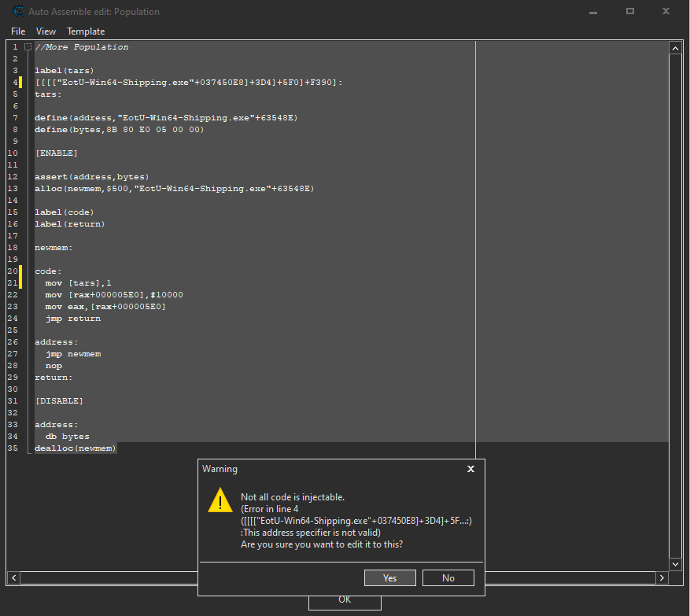Viewport: 690px width, 616px height.
Task: Open the Template menu
Action: point(86,31)
